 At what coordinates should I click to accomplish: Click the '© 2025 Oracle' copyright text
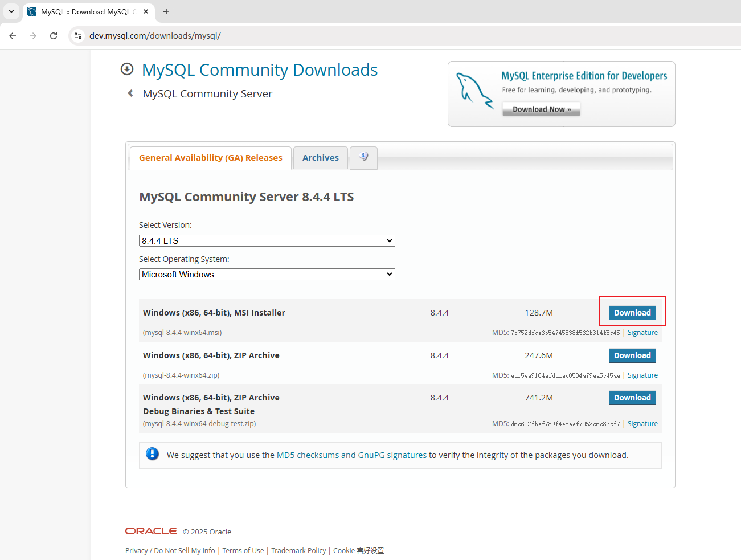click(207, 532)
